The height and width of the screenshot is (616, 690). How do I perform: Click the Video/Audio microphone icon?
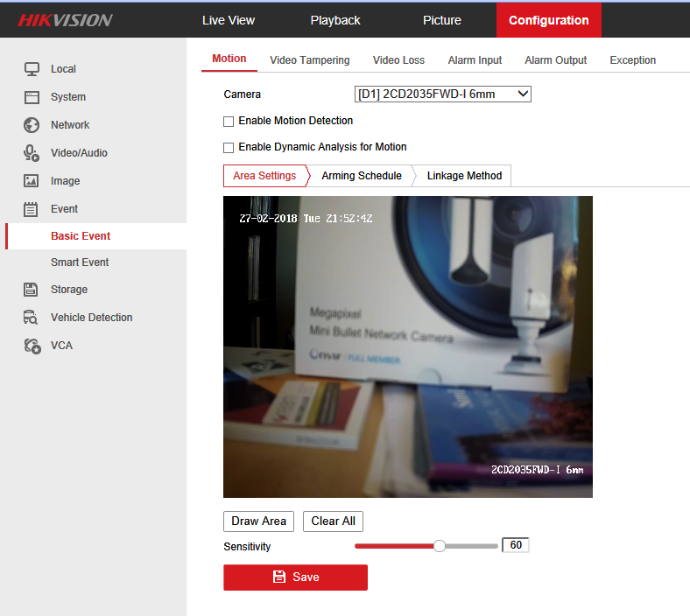(x=32, y=153)
